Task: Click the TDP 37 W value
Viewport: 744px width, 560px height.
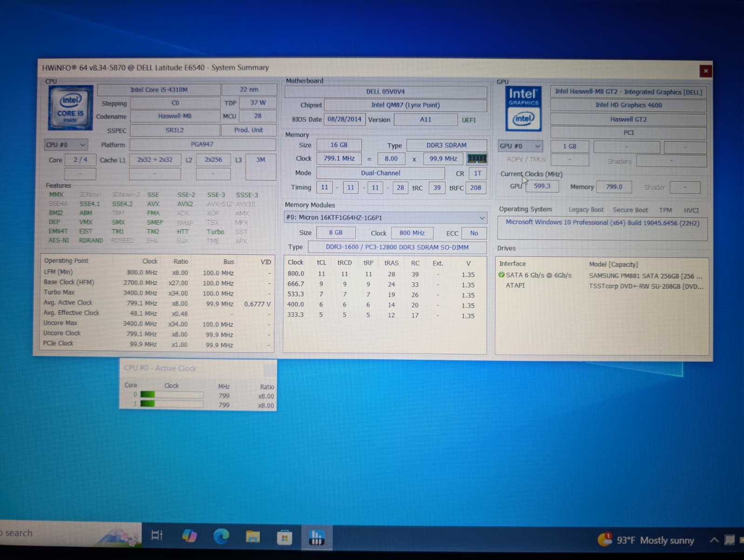Action: click(x=258, y=103)
